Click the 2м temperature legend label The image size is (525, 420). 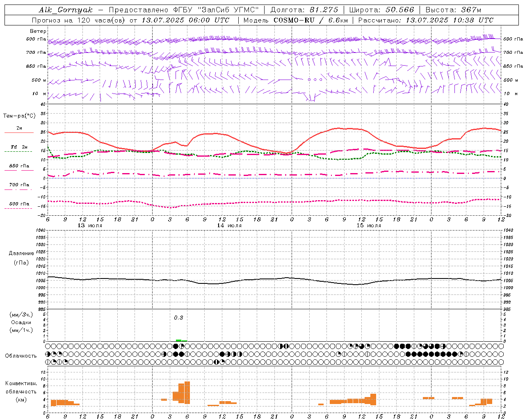click(x=19, y=128)
